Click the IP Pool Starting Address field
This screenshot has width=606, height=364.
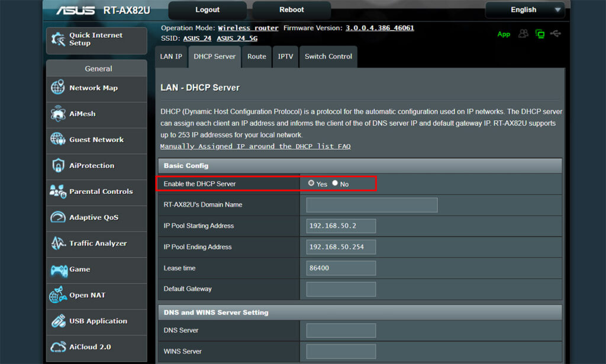coord(341,226)
